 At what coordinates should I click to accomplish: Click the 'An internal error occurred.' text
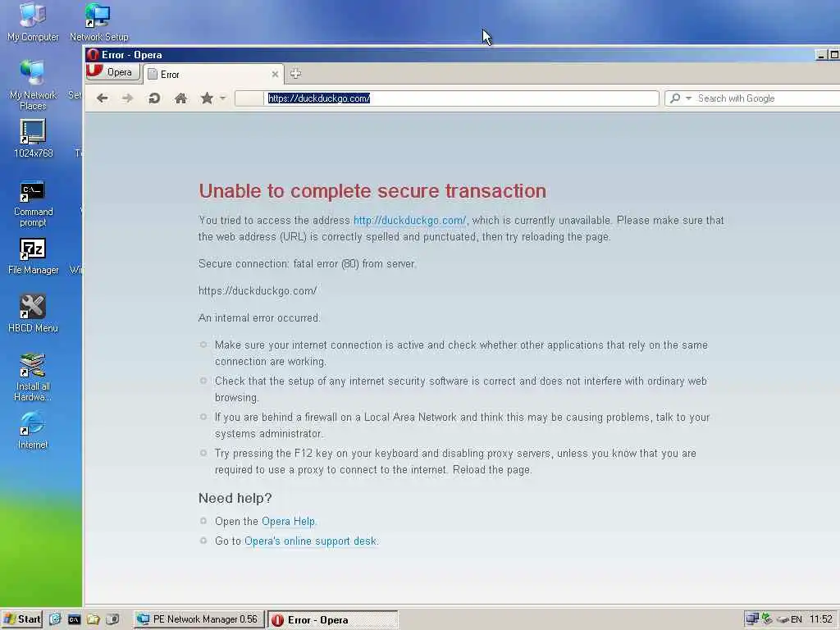259,317
